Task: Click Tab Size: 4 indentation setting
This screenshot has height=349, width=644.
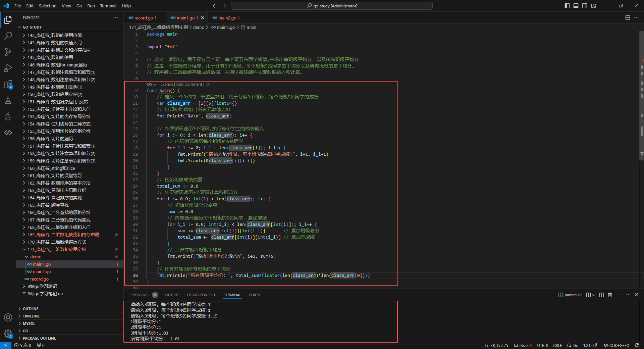Action: [523, 345]
